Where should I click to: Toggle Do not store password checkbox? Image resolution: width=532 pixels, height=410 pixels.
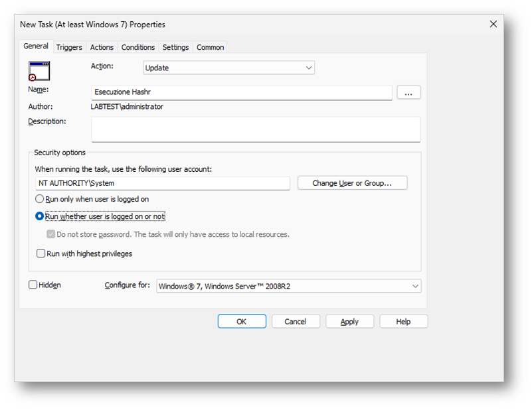pos(50,234)
